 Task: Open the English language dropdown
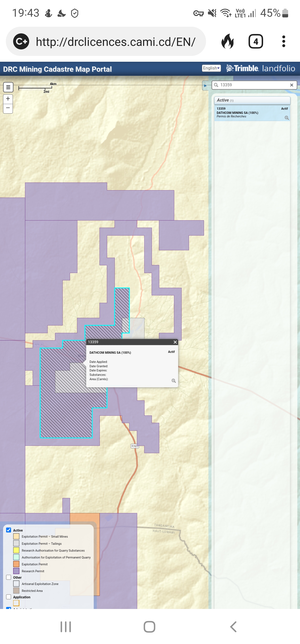(211, 68)
